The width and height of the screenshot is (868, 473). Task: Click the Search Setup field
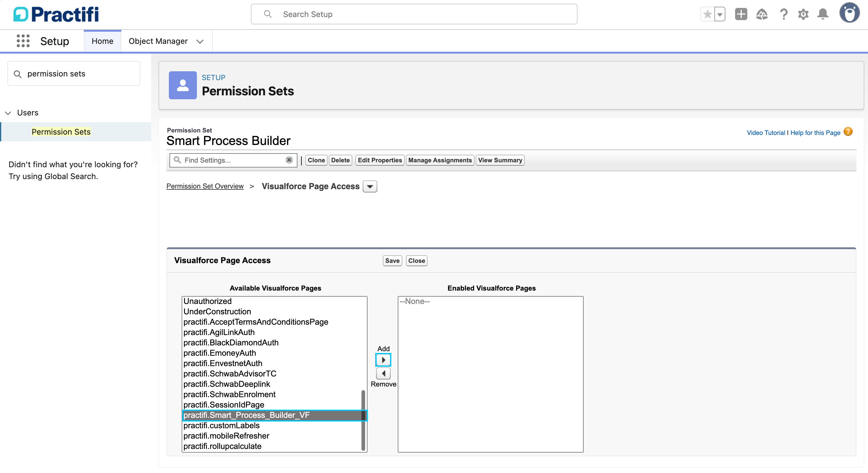click(414, 14)
